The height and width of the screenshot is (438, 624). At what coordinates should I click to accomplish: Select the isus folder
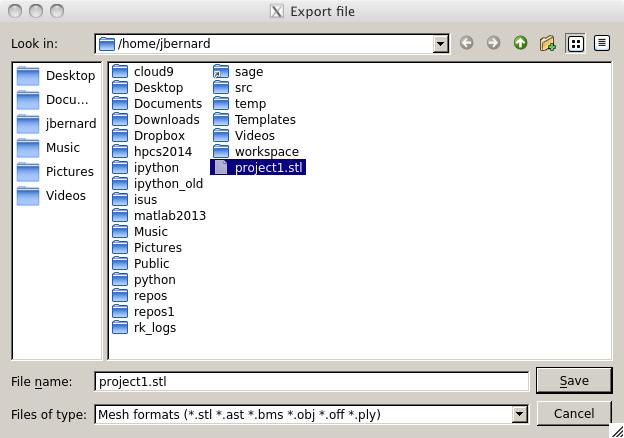(x=134, y=200)
